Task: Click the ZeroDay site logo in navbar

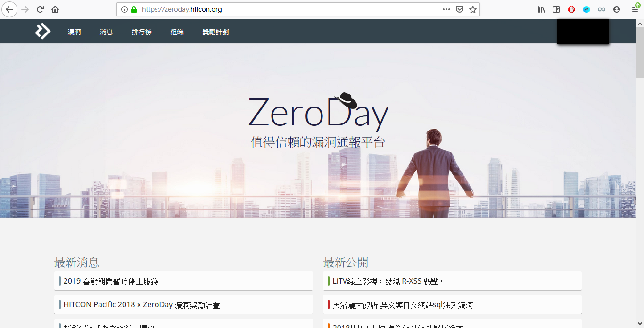Action: click(x=42, y=32)
